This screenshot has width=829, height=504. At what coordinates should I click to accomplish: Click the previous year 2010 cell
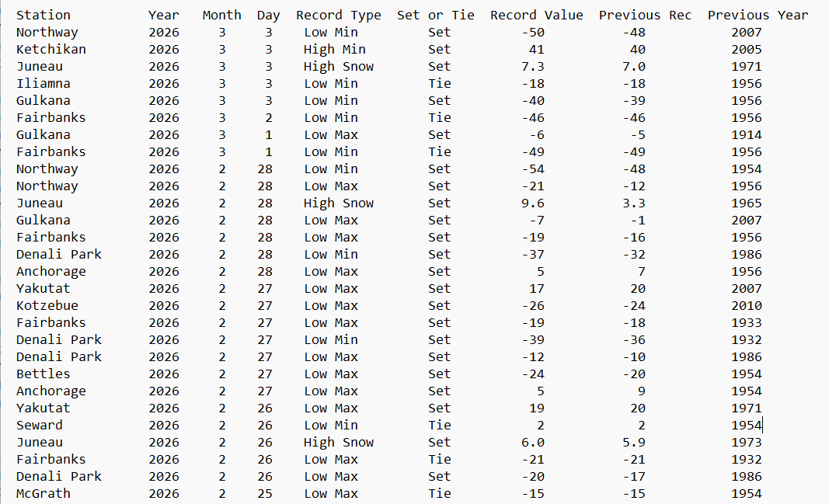tap(746, 305)
